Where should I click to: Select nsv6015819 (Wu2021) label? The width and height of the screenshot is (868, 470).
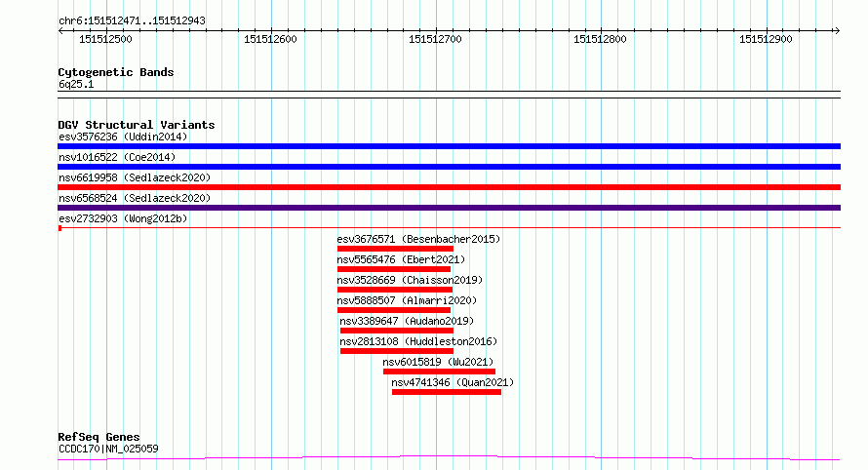pos(438,362)
